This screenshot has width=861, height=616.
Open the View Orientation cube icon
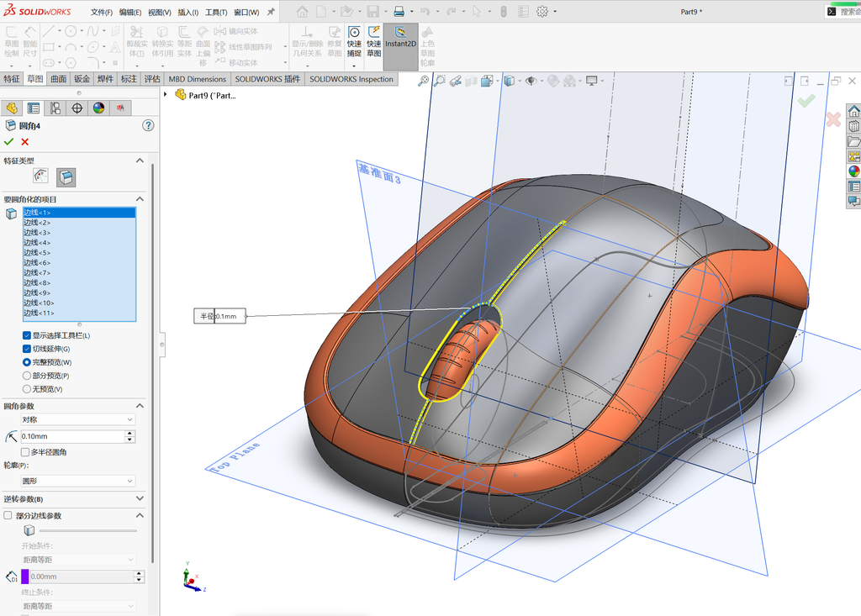point(487,82)
